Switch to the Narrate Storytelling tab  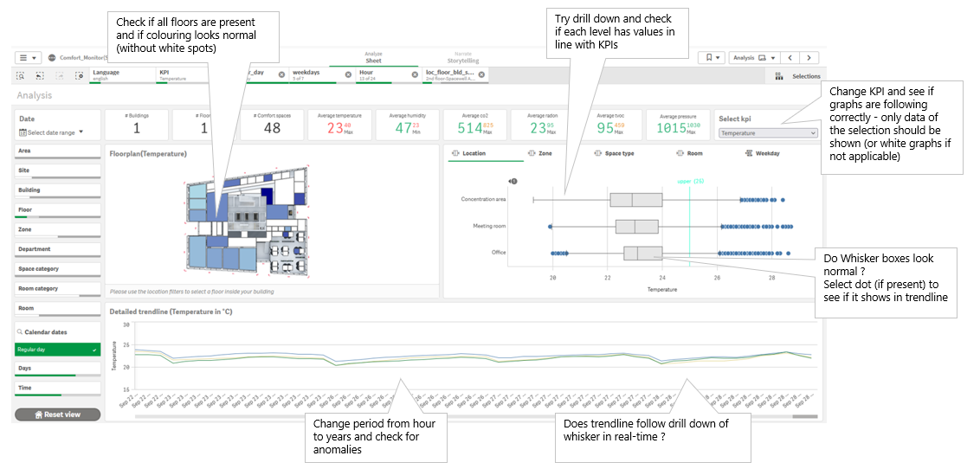pos(462,57)
